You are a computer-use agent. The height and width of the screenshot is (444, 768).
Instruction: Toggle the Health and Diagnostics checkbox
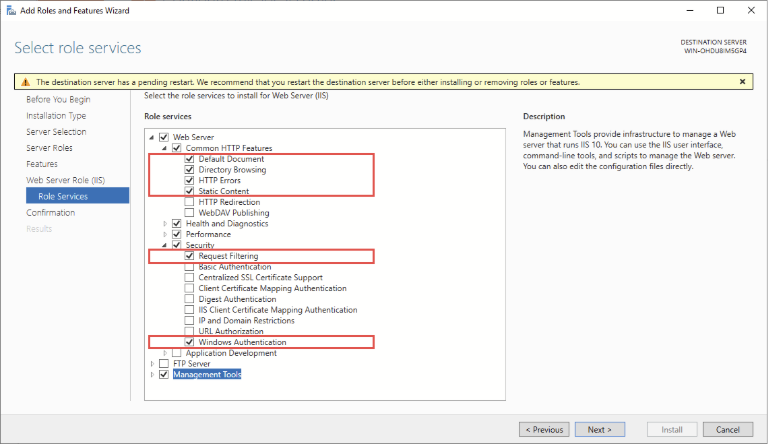coord(177,223)
